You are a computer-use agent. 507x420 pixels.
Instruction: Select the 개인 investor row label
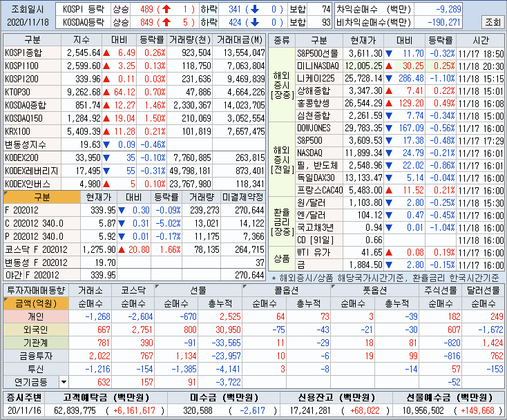click(x=36, y=316)
